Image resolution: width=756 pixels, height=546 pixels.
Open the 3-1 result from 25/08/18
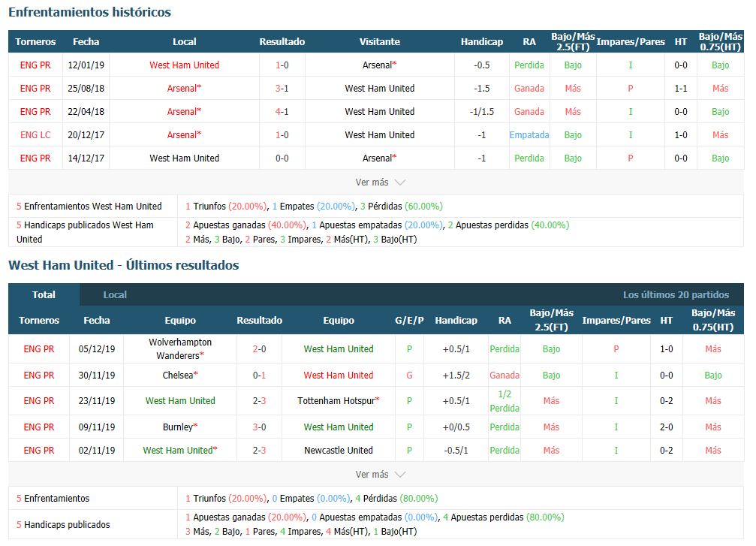pyautogui.click(x=282, y=89)
